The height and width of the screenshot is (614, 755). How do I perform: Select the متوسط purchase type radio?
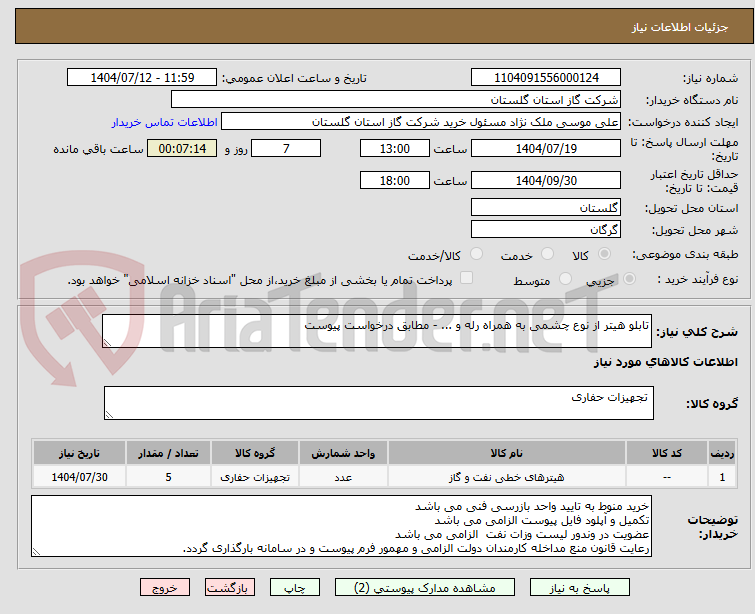pyautogui.click(x=565, y=279)
